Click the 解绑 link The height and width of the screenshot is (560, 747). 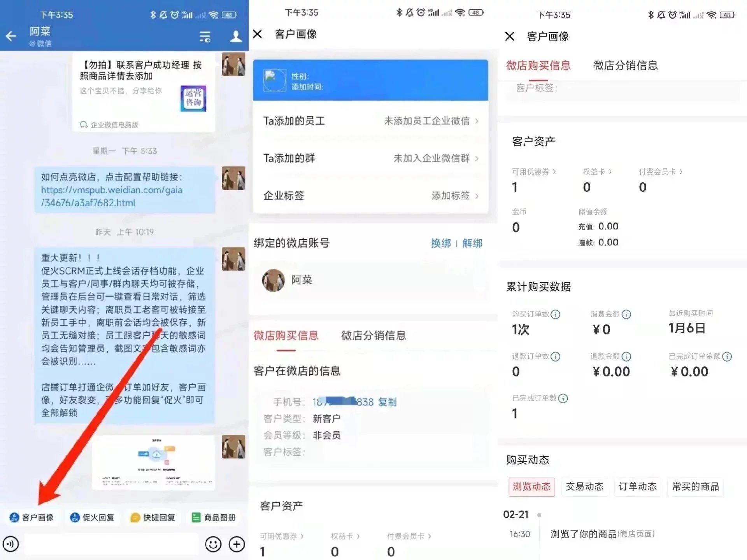tap(472, 243)
